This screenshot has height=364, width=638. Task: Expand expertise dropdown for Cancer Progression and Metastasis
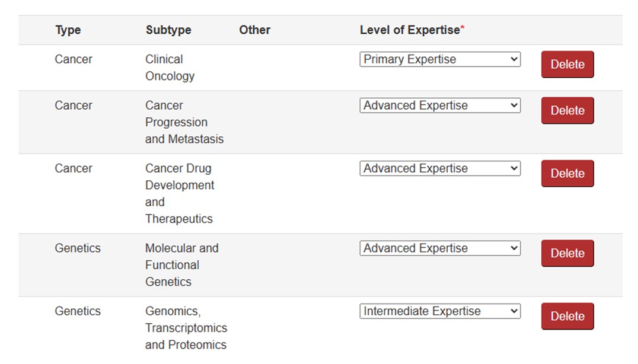click(x=439, y=106)
